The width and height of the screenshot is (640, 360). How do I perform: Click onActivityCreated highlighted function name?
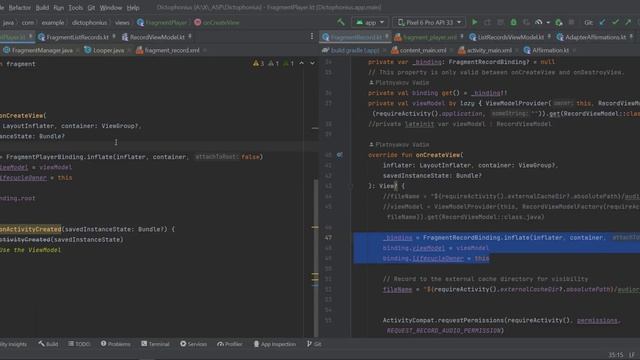coord(30,229)
